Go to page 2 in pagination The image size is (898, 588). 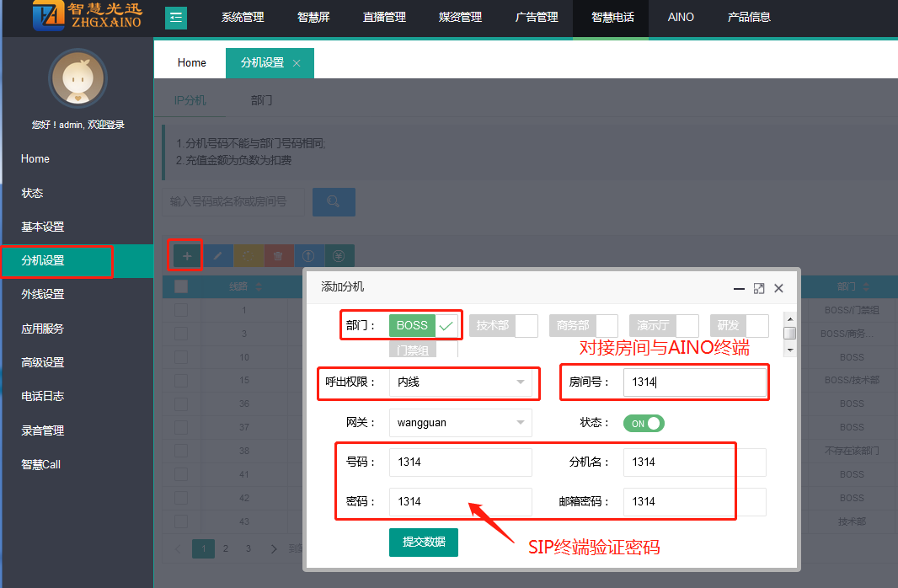(226, 548)
